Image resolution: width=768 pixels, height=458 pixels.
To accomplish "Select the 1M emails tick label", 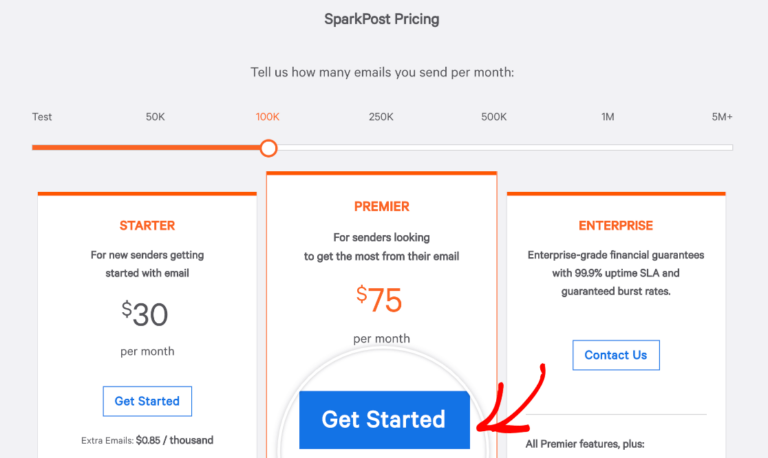I will tap(607, 117).
